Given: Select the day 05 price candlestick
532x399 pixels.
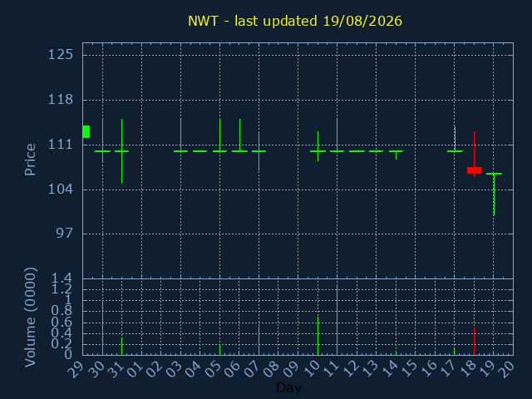Looking at the screenshot, I should click(x=219, y=135).
